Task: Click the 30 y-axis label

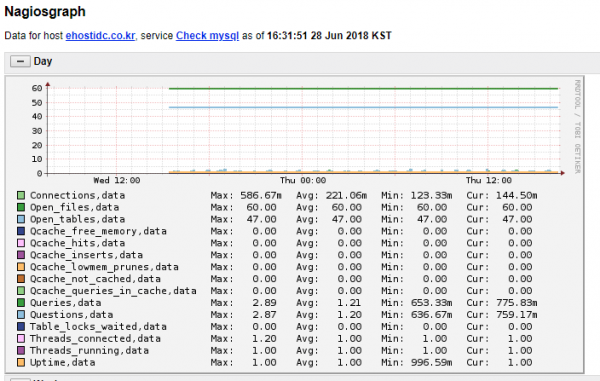Action: coord(37,131)
